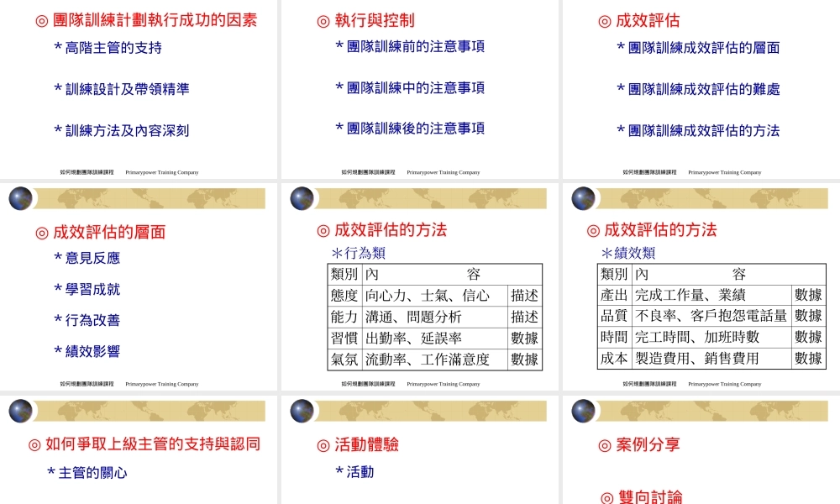Select the bullet 行為改善
840x504 pixels.
[x=87, y=320]
